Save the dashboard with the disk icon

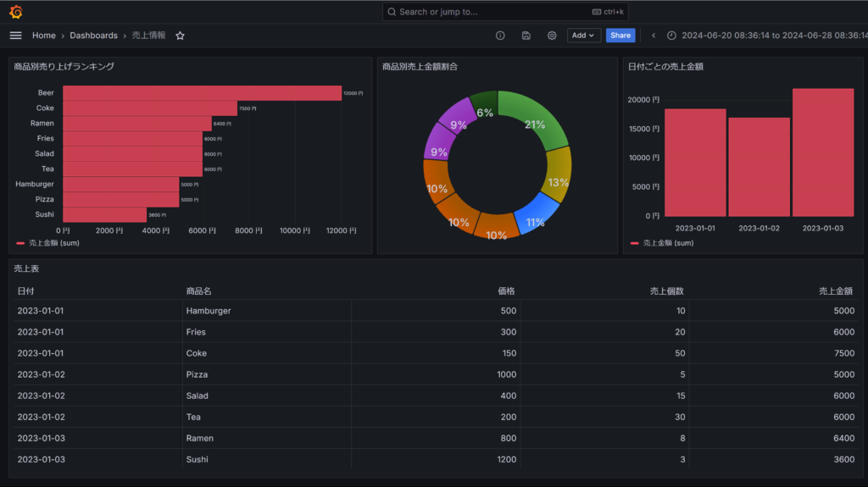pos(526,36)
